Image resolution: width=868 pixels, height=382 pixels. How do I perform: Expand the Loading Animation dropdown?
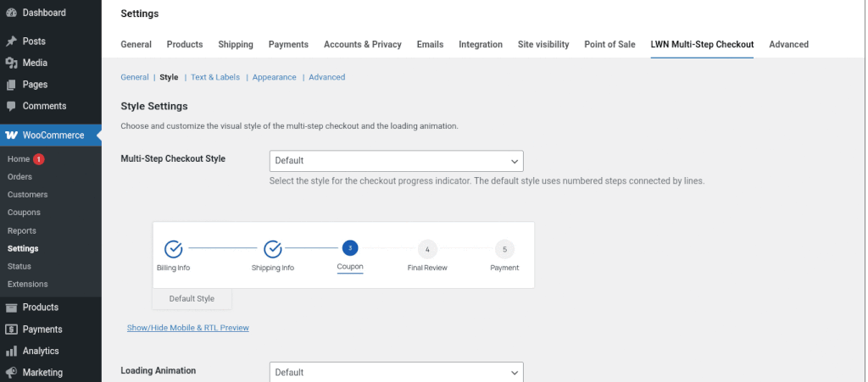point(396,372)
